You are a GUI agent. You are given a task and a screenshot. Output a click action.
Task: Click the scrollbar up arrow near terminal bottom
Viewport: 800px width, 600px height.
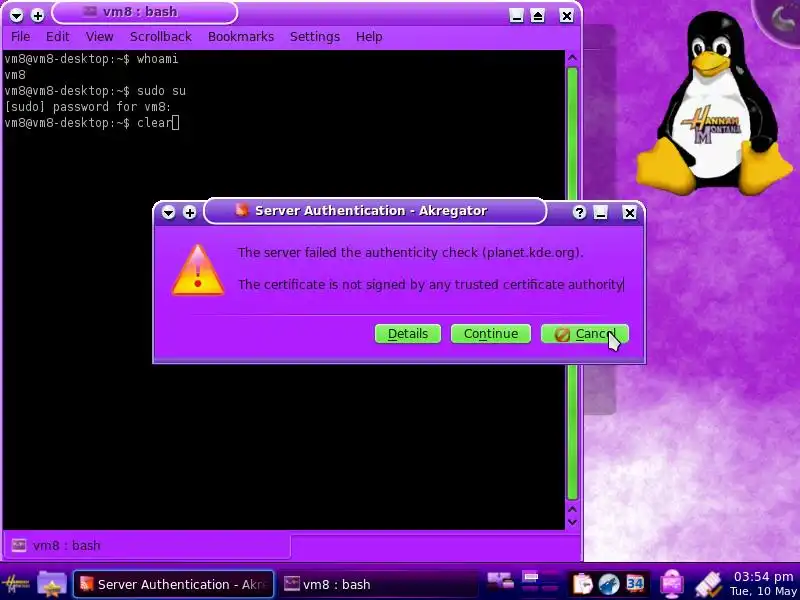tap(572, 509)
